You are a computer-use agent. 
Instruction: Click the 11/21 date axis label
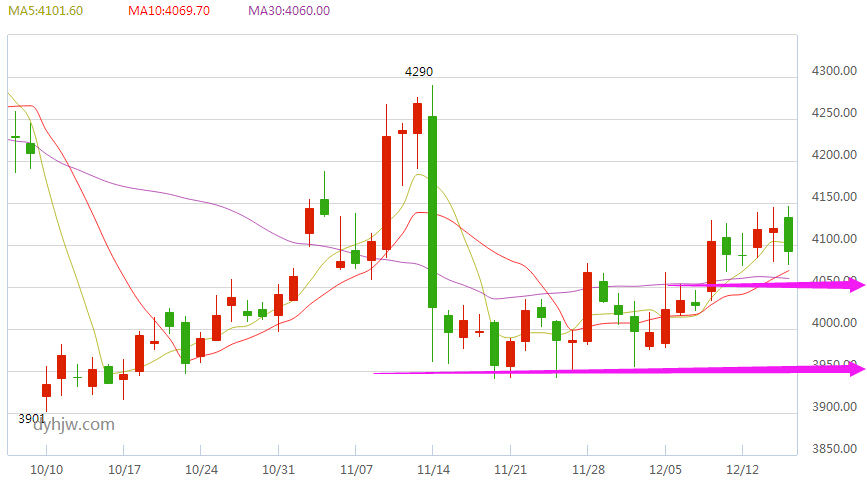[510, 470]
